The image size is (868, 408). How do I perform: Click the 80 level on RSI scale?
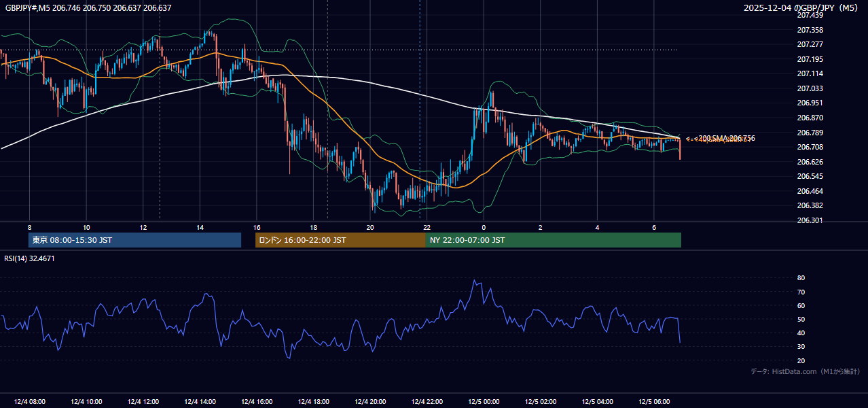tap(801, 278)
